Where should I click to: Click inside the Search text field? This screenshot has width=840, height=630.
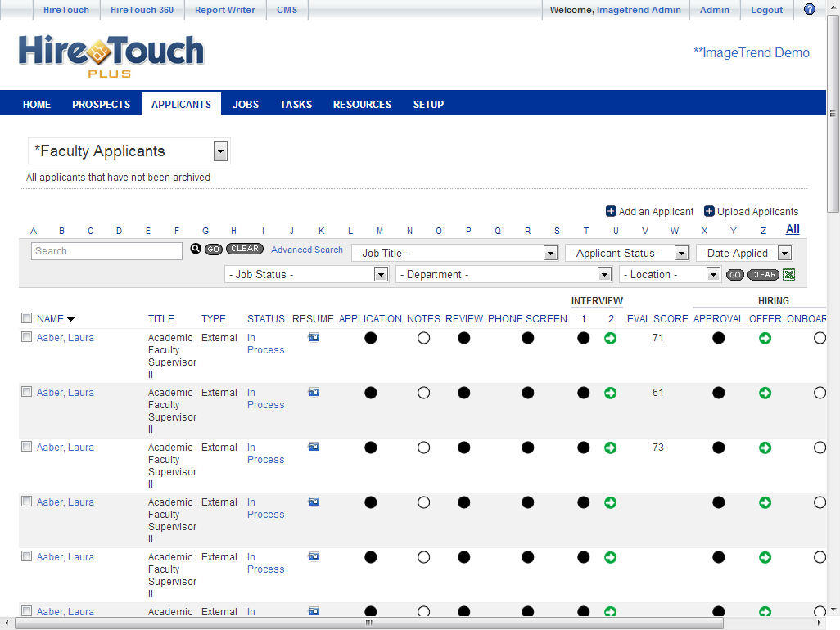tap(106, 250)
